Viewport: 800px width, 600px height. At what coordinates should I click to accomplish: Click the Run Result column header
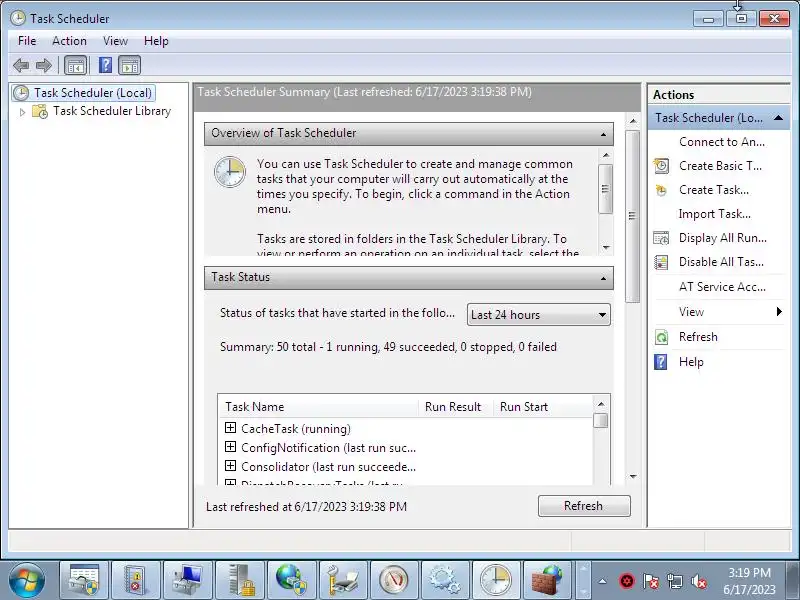(x=456, y=407)
